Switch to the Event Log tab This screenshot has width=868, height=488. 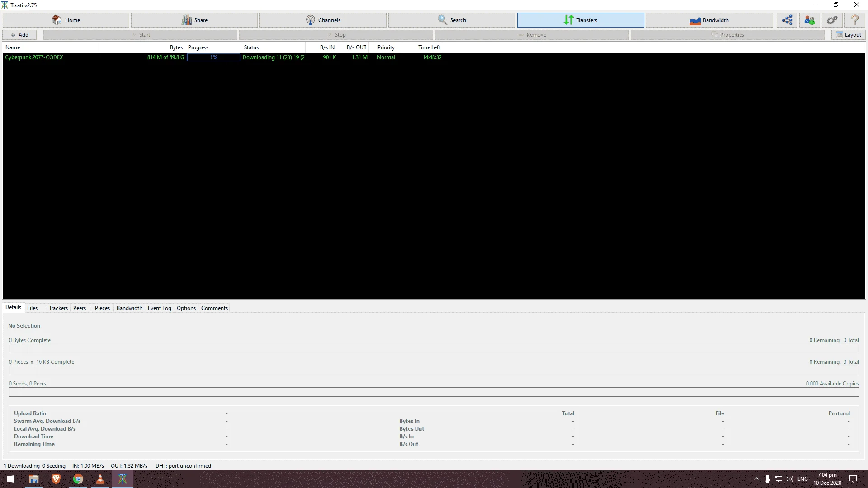pyautogui.click(x=160, y=308)
